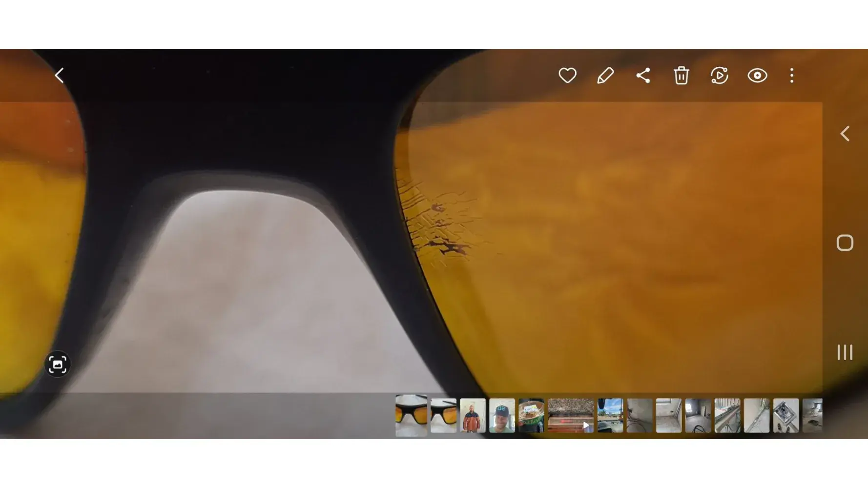Open thumbnail of metal ladder seen from above

786,416
